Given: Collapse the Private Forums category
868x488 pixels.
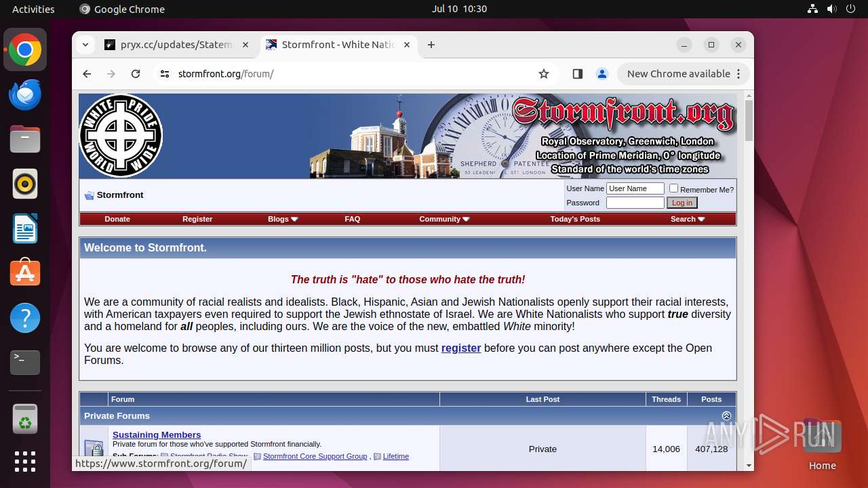Looking at the screenshot, I should [726, 415].
